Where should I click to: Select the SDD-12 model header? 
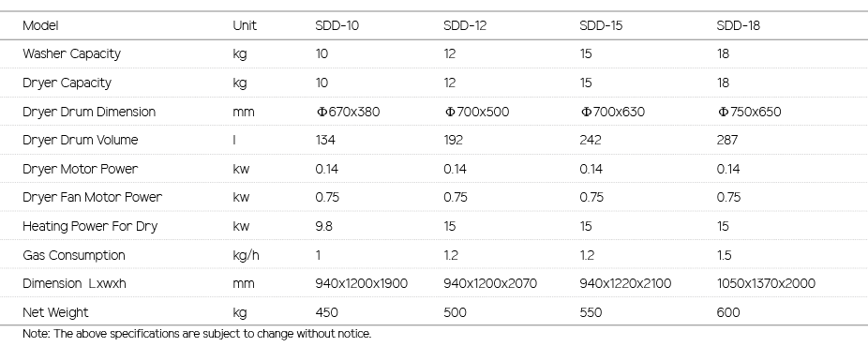[x=464, y=25]
